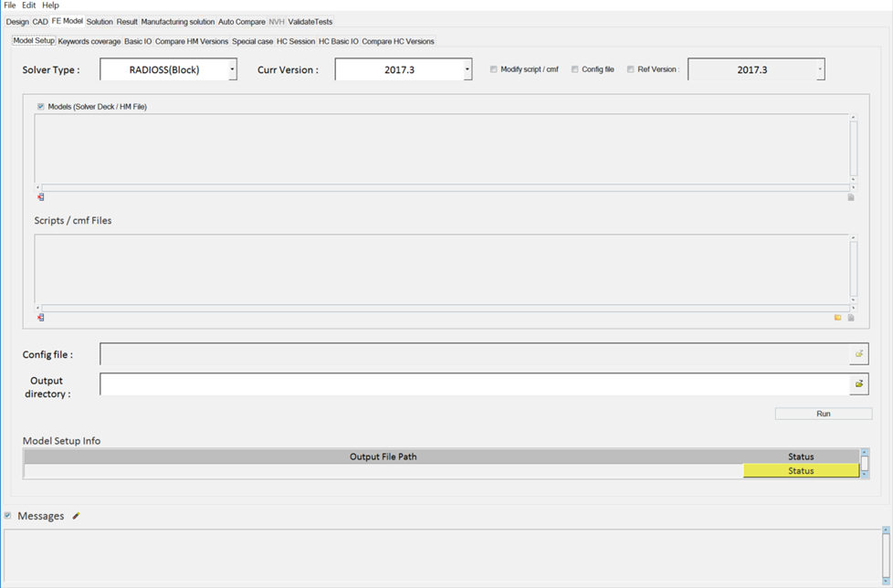The height and width of the screenshot is (588, 893).
Task: Select the FE Model tab
Action: pyautogui.click(x=68, y=21)
